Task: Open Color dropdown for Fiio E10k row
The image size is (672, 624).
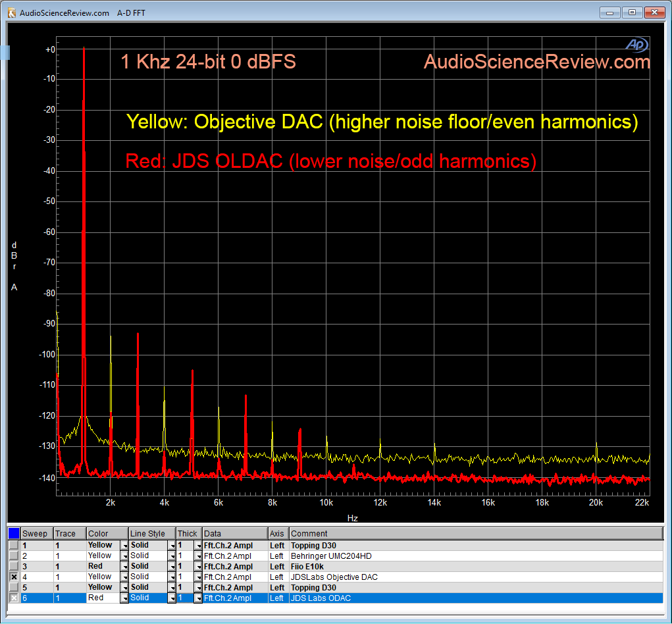Action: point(124,567)
